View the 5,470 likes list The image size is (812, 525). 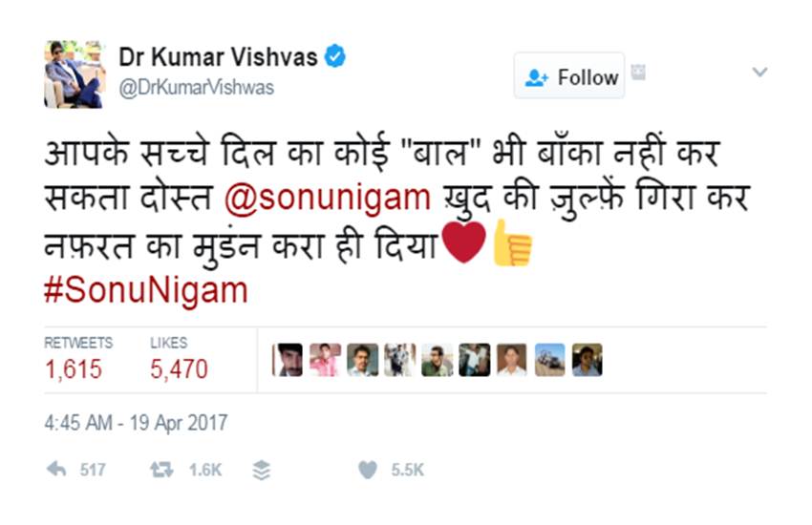pos(179,369)
